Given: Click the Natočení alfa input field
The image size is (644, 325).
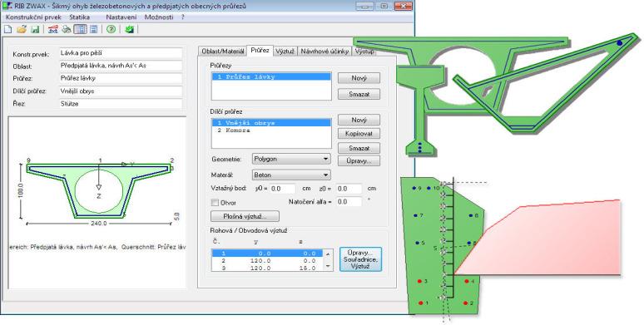Looking at the screenshot, I should click(x=349, y=202).
